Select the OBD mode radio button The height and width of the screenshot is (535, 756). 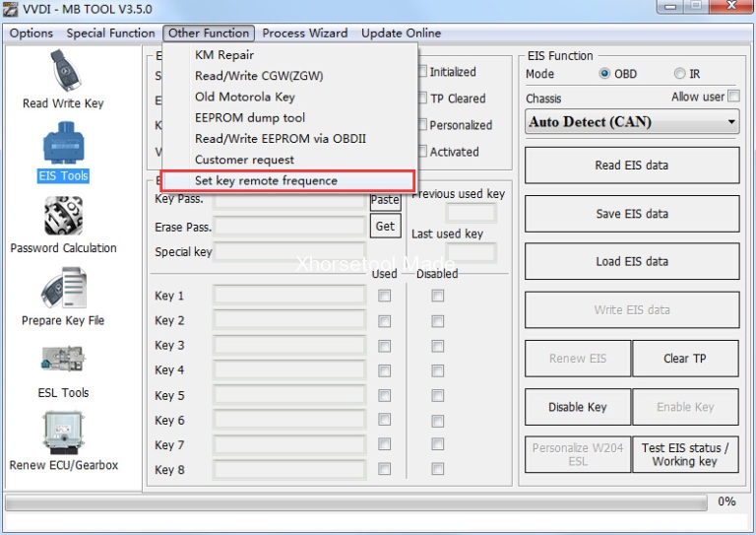(604, 74)
